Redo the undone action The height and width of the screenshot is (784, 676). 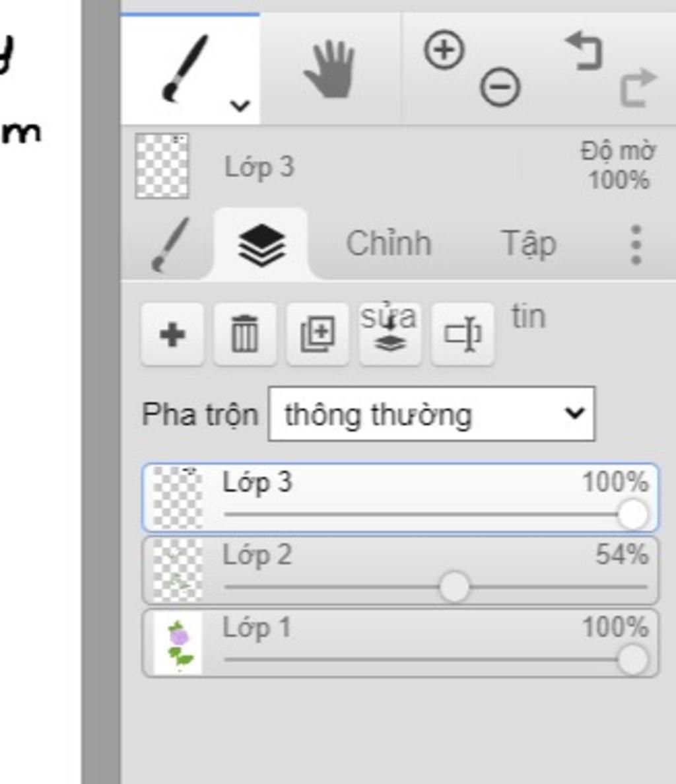tap(638, 87)
